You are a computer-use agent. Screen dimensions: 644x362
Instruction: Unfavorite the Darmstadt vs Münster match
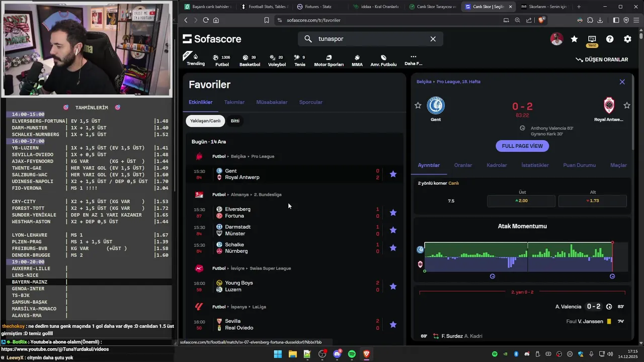pyautogui.click(x=393, y=230)
